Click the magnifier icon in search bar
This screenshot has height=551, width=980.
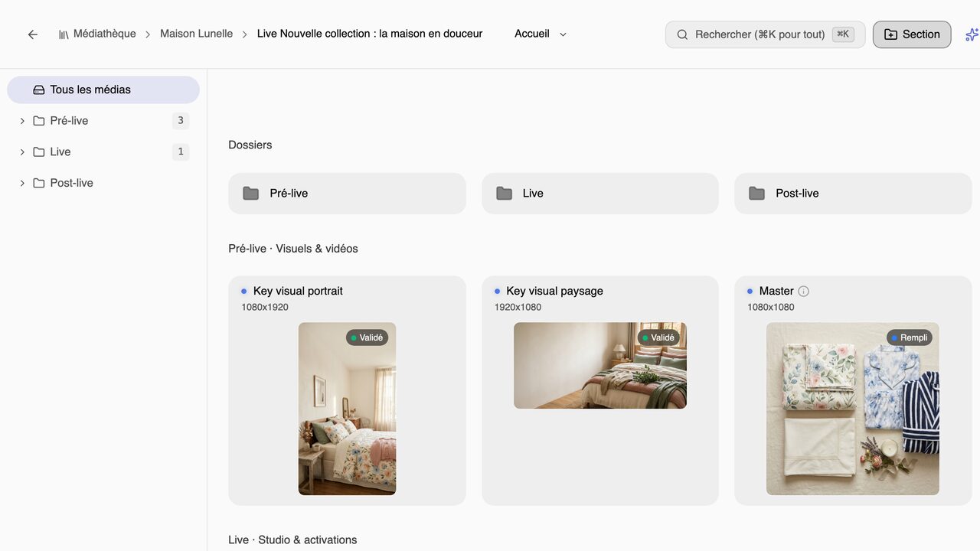pos(682,34)
